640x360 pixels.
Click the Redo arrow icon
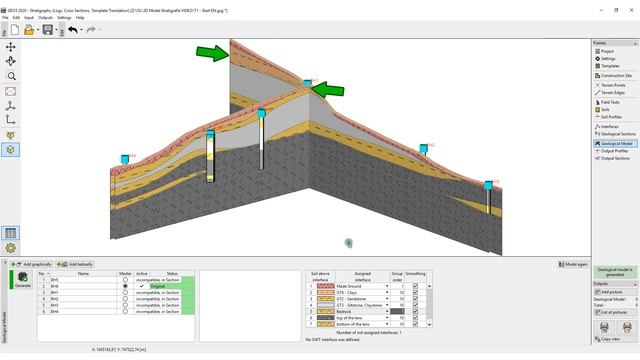[x=91, y=29]
